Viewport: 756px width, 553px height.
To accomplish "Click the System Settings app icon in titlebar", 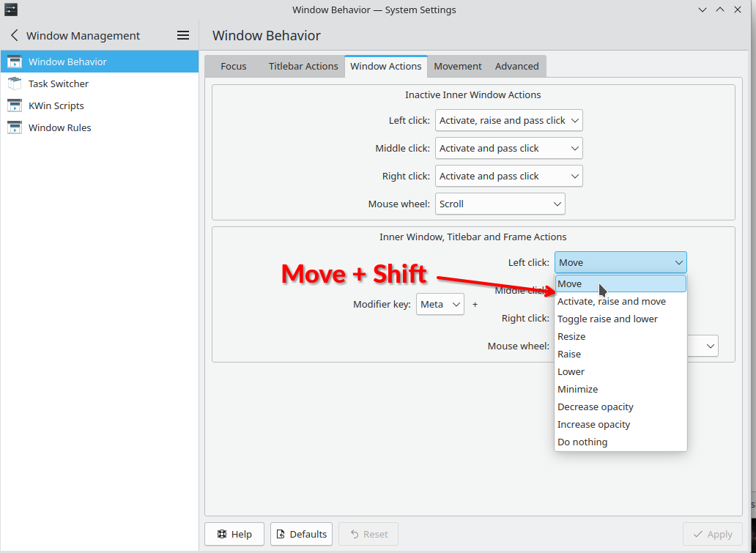I will pyautogui.click(x=11, y=10).
